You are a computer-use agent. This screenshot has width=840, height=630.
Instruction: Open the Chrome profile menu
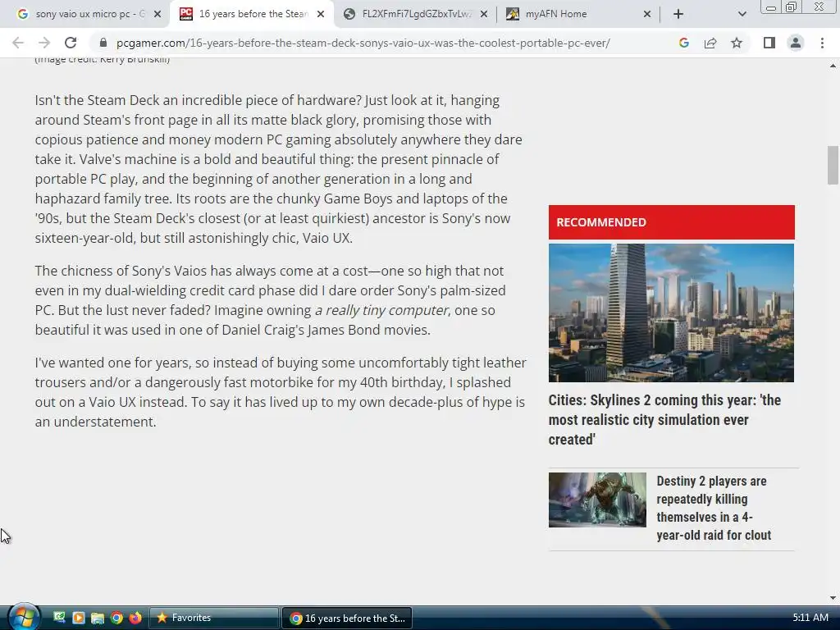[796, 43]
